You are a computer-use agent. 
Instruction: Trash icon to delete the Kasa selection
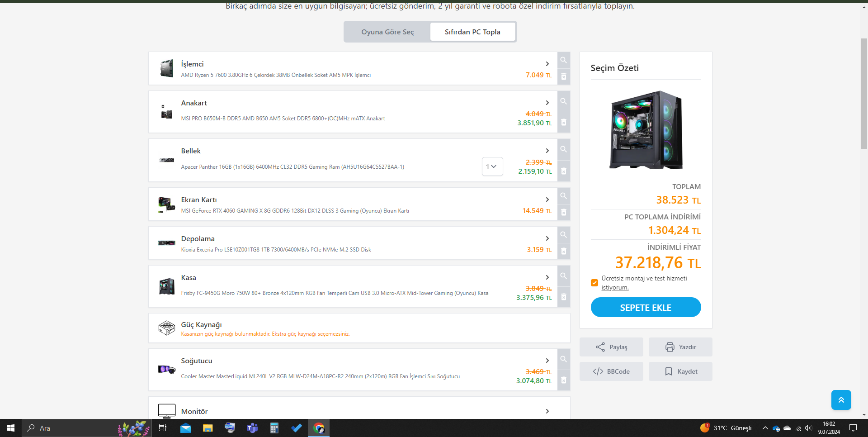[564, 297]
